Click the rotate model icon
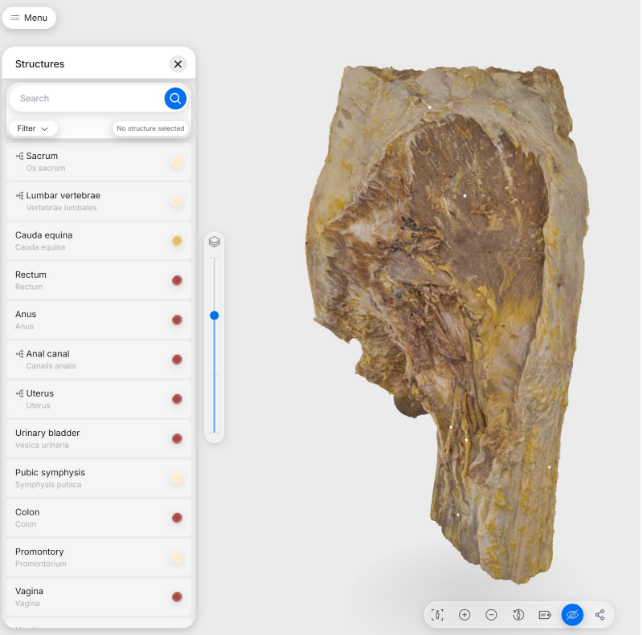Viewport: 642px width, 635px height. (518, 615)
